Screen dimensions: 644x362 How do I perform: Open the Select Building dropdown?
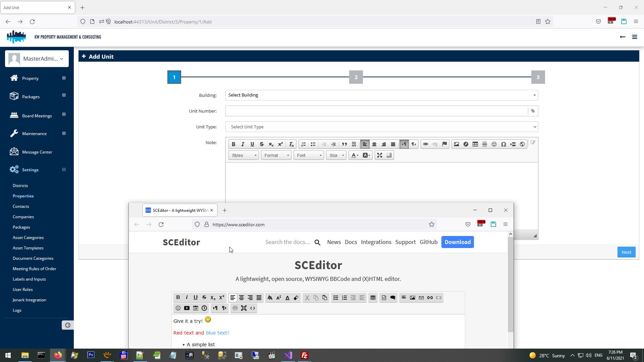(x=381, y=95)
